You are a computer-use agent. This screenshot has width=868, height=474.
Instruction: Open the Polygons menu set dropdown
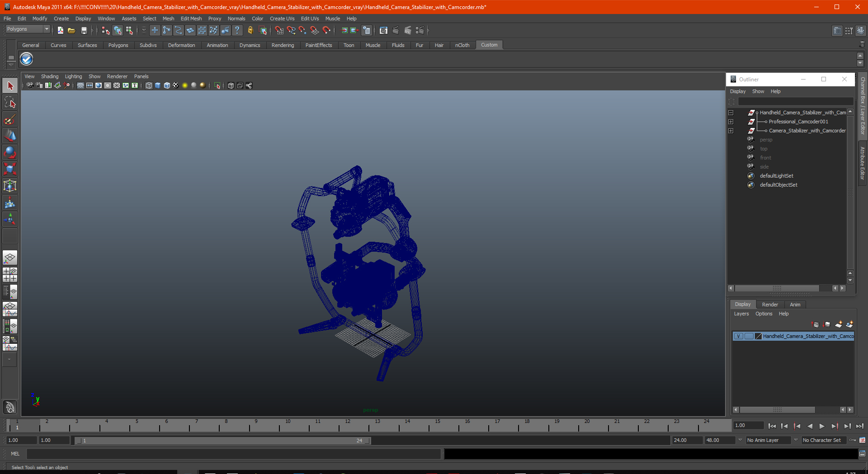pos(28,29)
